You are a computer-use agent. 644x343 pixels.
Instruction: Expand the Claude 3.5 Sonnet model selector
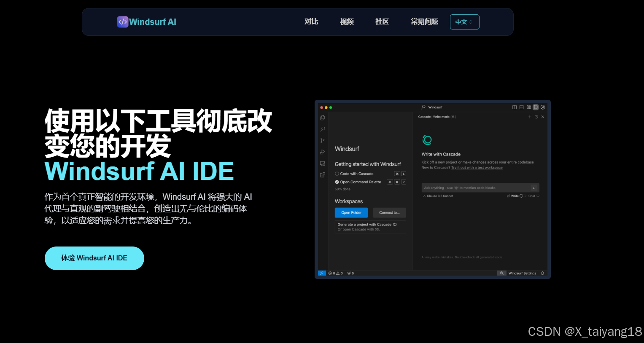pos(438,196)
